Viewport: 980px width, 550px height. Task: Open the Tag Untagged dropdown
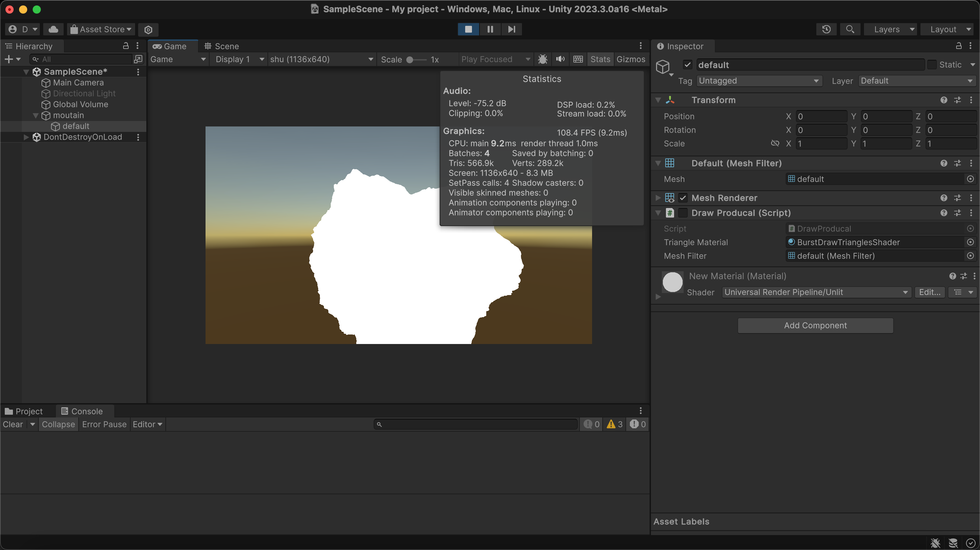[759, 81]
